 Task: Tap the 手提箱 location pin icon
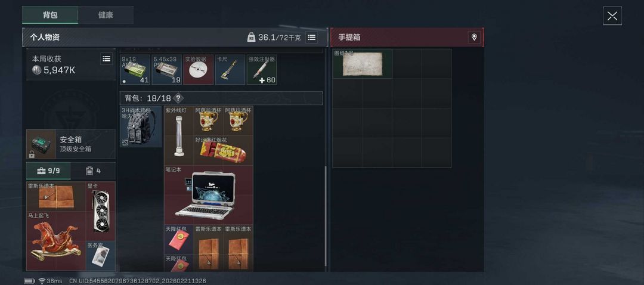point(474,38)
